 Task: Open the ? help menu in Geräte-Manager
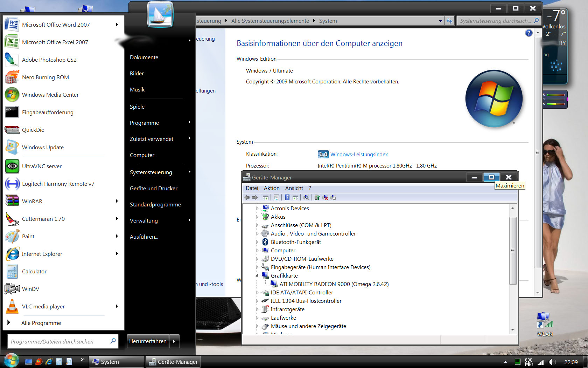point(310,188)
